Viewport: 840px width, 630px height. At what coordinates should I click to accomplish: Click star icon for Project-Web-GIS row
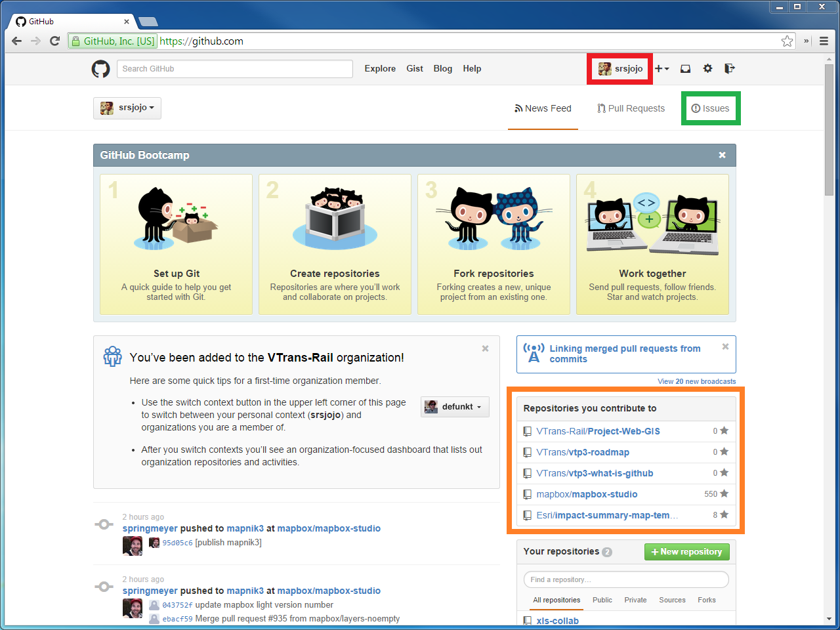[x=724, y=430]
